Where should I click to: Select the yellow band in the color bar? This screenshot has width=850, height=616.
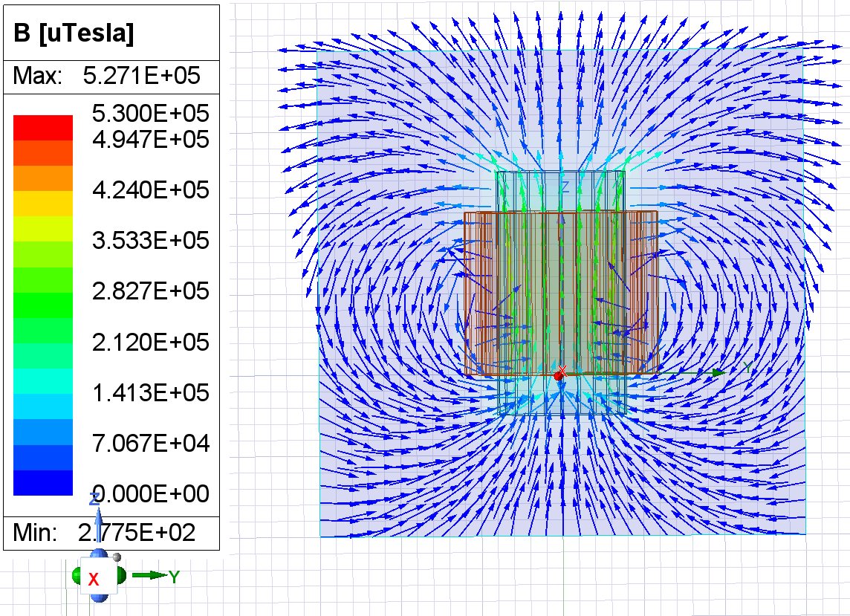(43, 204)
